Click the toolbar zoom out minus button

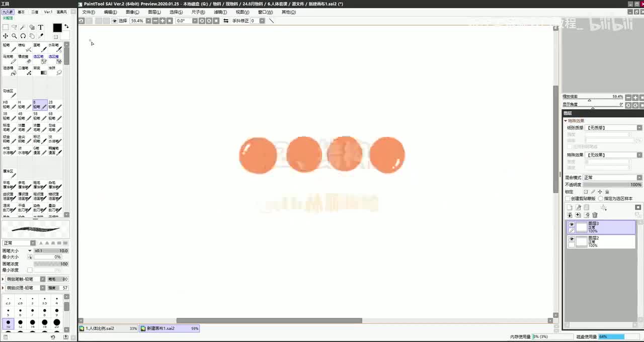[155, 21]
